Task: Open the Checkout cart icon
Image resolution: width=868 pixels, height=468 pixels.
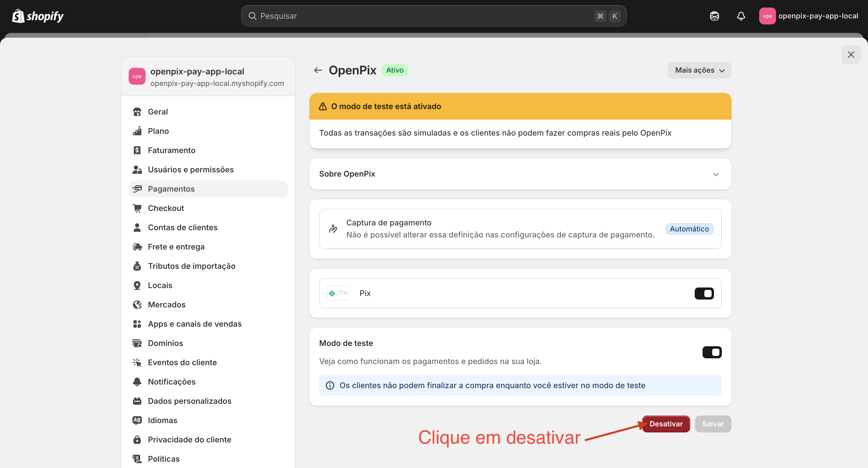Action: 137,208
